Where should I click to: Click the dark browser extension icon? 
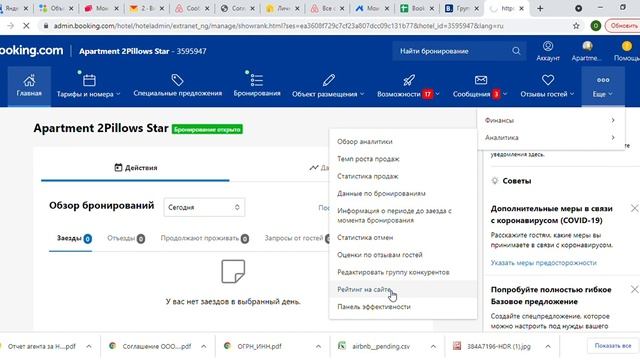pos(578,8)
